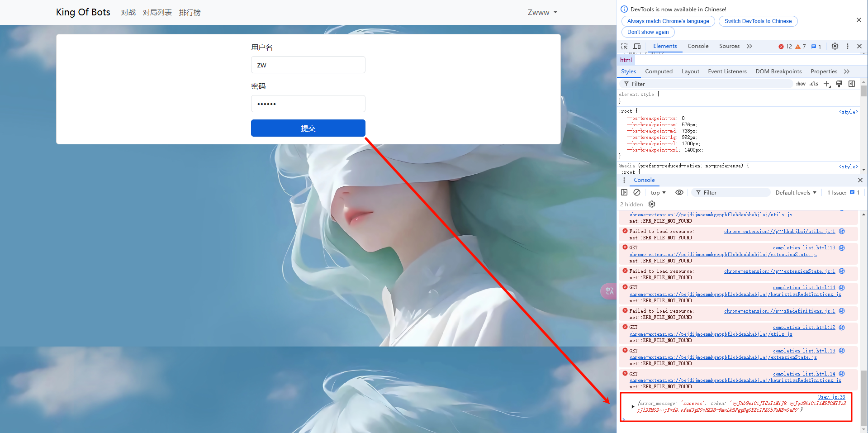Open the console drawer three-dot menu
868x433 pixels.
624,180
